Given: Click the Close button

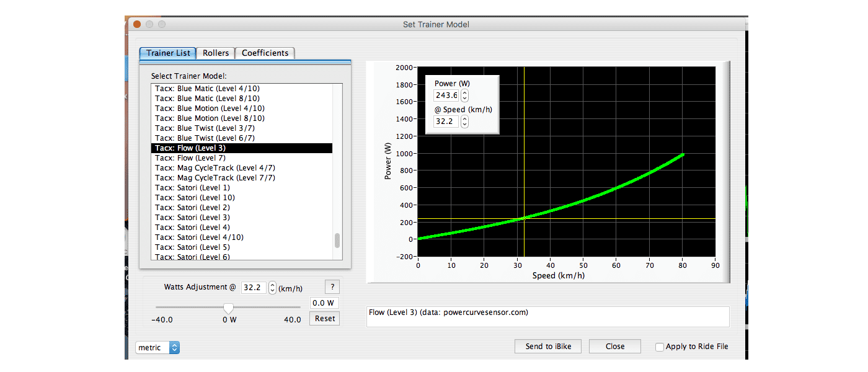Looking at the screenshot, I should [614, 347].
